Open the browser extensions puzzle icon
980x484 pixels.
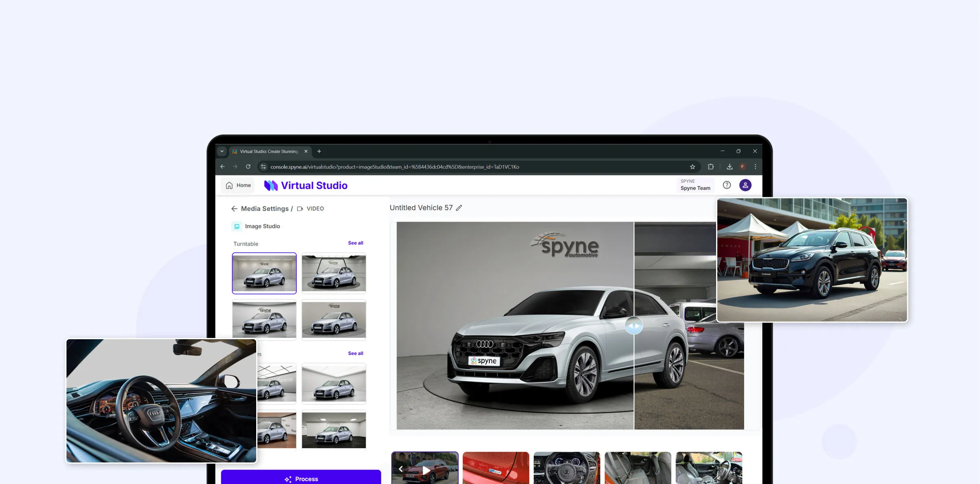pos(710,167)
